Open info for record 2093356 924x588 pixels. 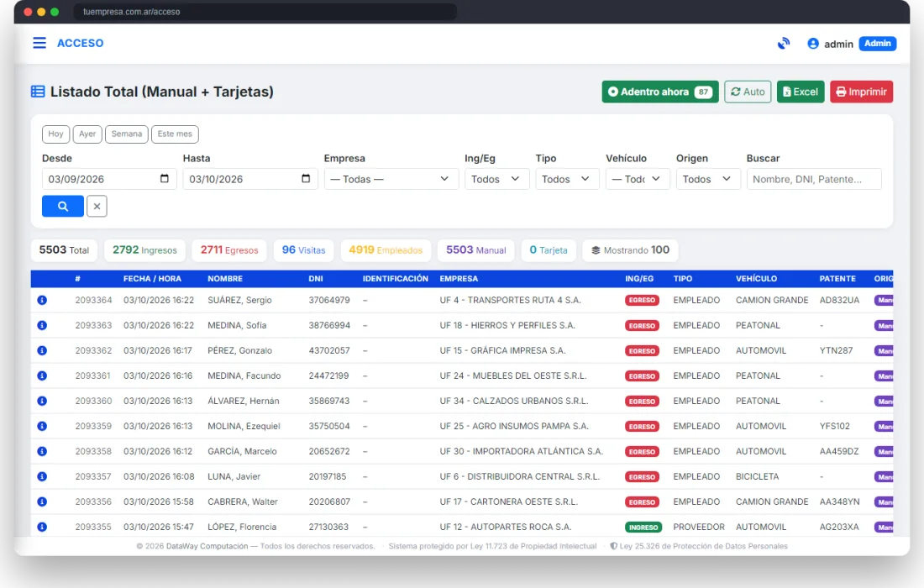[42, 502]
